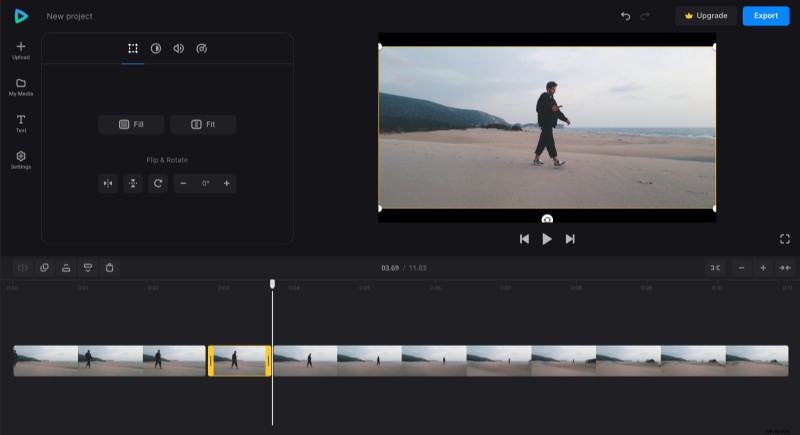
Task: Decrease rotation angle with minus
Action: 183,184
